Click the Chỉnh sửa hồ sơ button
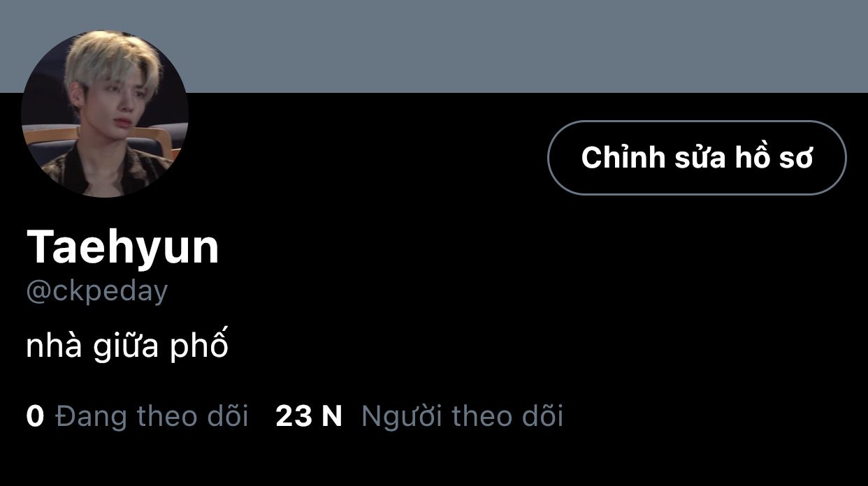The height and width of the screenshot is (486, 868). pos(697,158)
